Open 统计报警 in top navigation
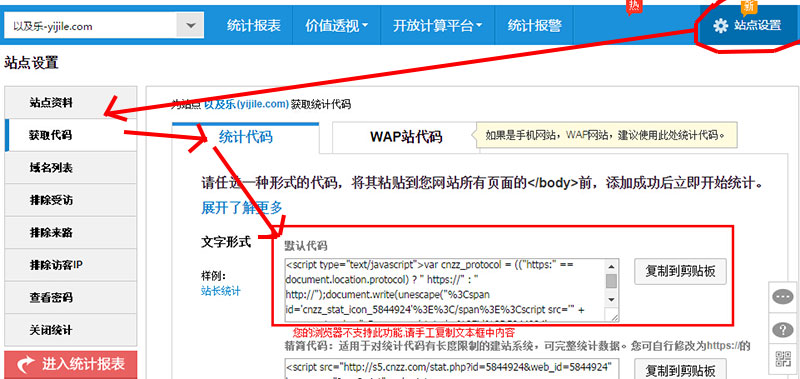The image size is (800, 379). [534, 26]
